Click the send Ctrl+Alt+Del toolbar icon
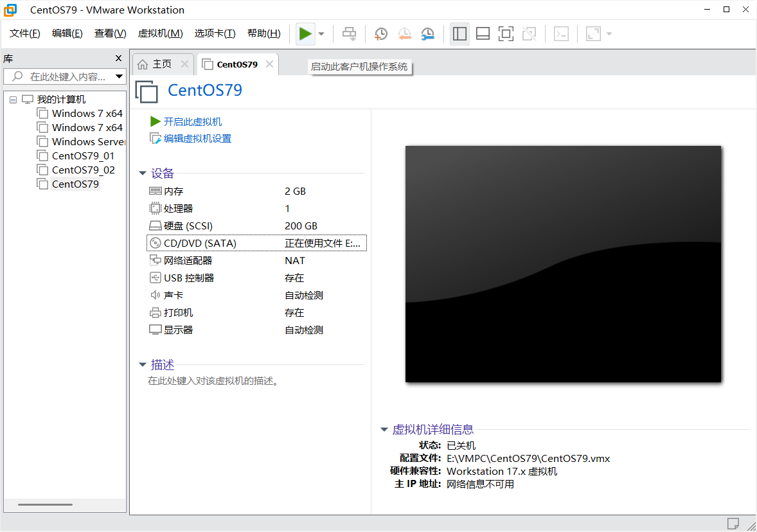757x532 pixels. (349, 34)
